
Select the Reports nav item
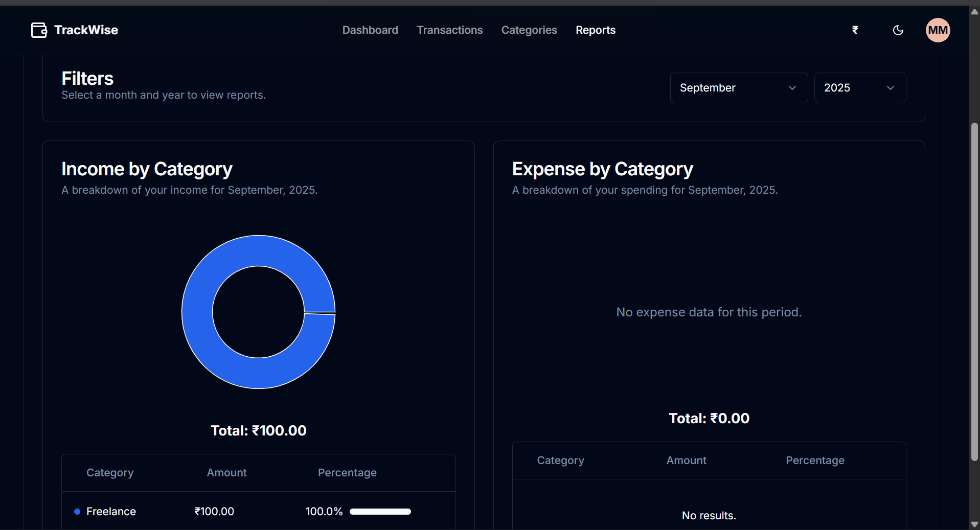coord(595,30)
